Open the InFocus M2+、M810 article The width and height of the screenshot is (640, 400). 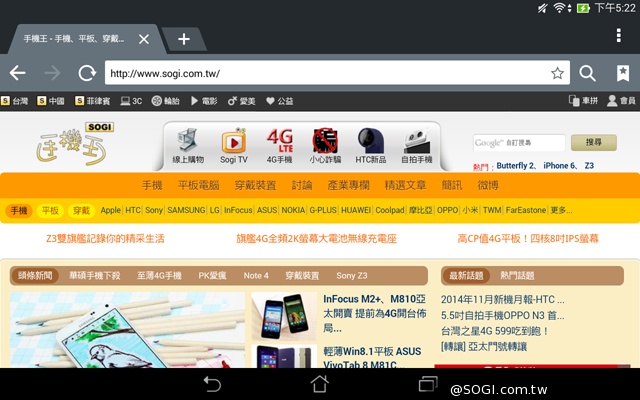point(375,313)
